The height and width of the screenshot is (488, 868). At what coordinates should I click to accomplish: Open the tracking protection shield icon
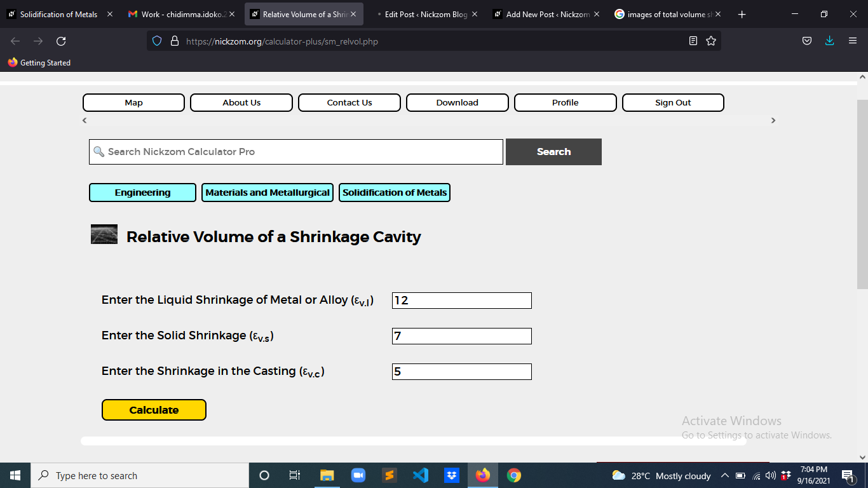pos(158,41)
